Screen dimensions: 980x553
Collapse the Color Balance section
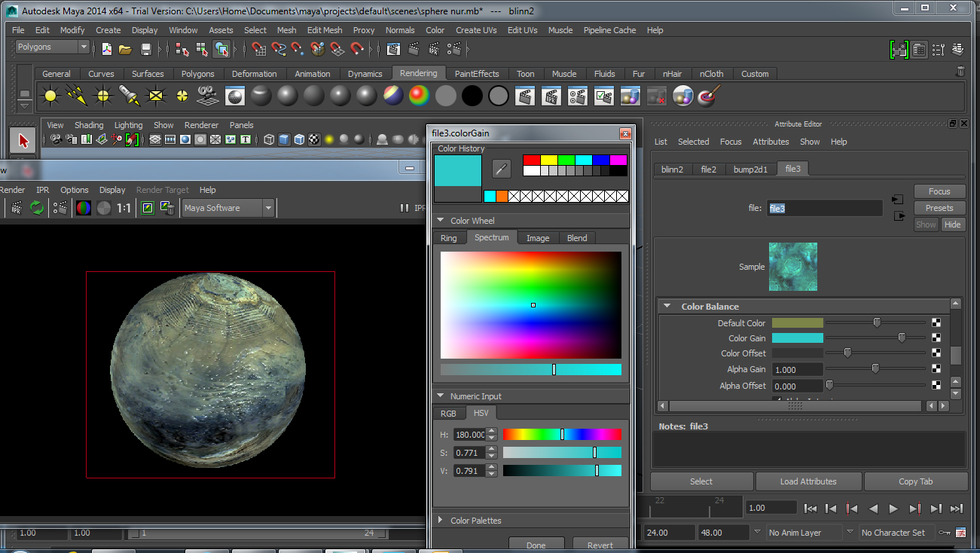pos(667,307)
